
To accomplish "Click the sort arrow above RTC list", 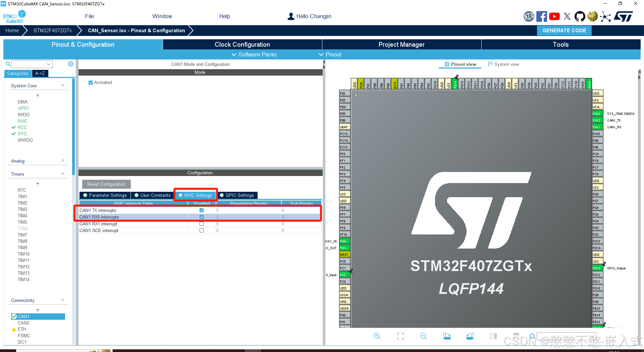I will (38, 184).
